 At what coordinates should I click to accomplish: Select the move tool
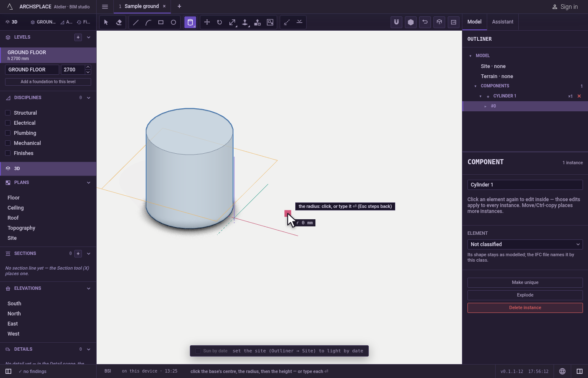click(x=207, y=22)
